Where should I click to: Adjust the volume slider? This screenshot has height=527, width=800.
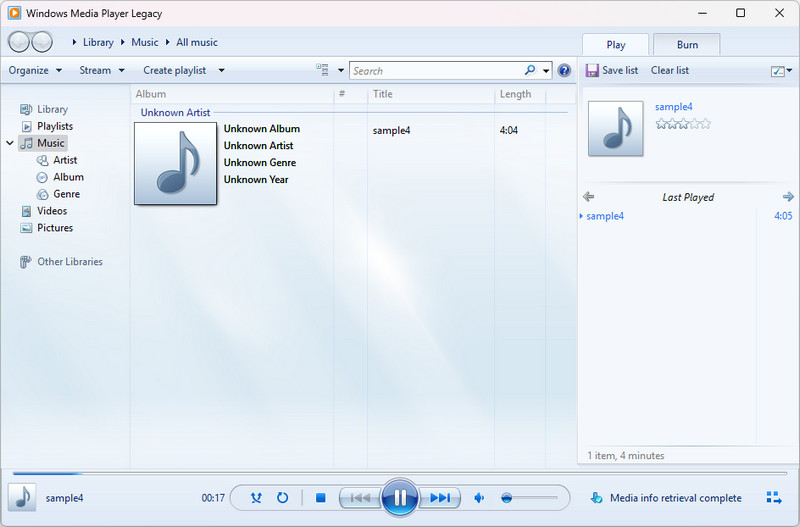pyautogui.click(x=529, y=497)
